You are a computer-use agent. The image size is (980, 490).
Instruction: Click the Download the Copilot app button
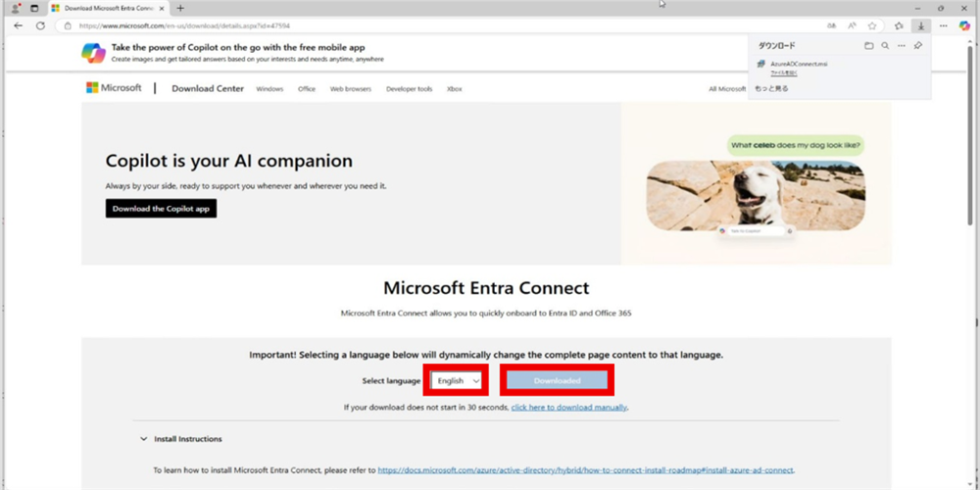point(161,209)
